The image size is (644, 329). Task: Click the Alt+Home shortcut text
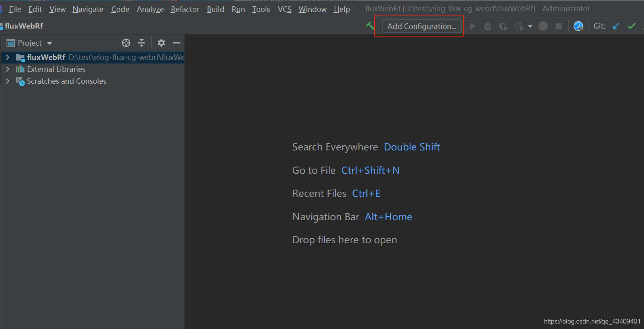click(x=388, y=217)
